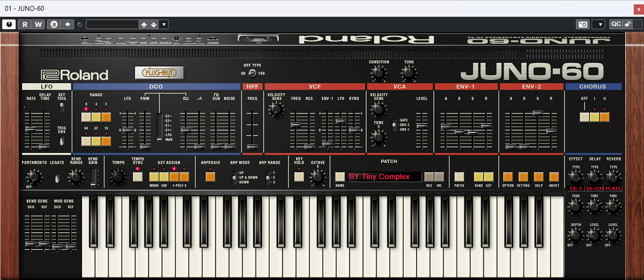Image resolution: width=644 pixels, height=280 pixels.
Task: Click the HPF FREQ slider
Action: point(252,146)
